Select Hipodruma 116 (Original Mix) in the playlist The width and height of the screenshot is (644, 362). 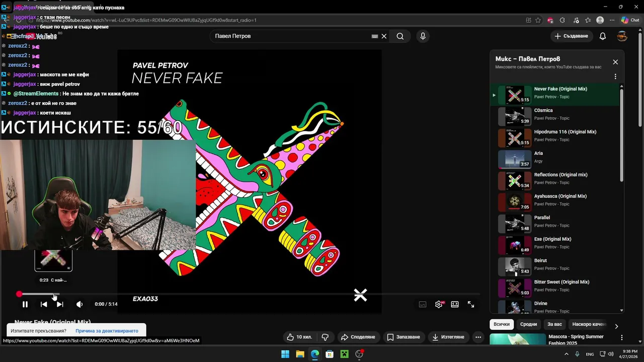555,137
